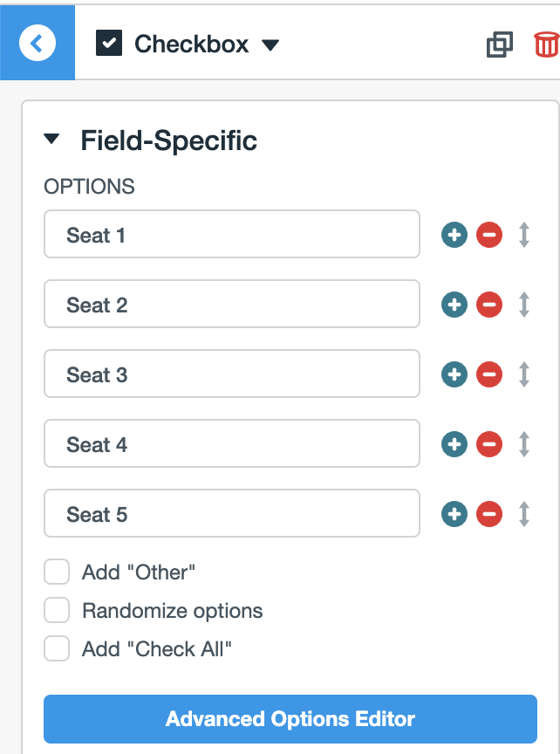The width and height of the screenshot is (560, 754).
Task: Delete the field with trash icon
Action: pyautogui.click(x=546, y=44)
